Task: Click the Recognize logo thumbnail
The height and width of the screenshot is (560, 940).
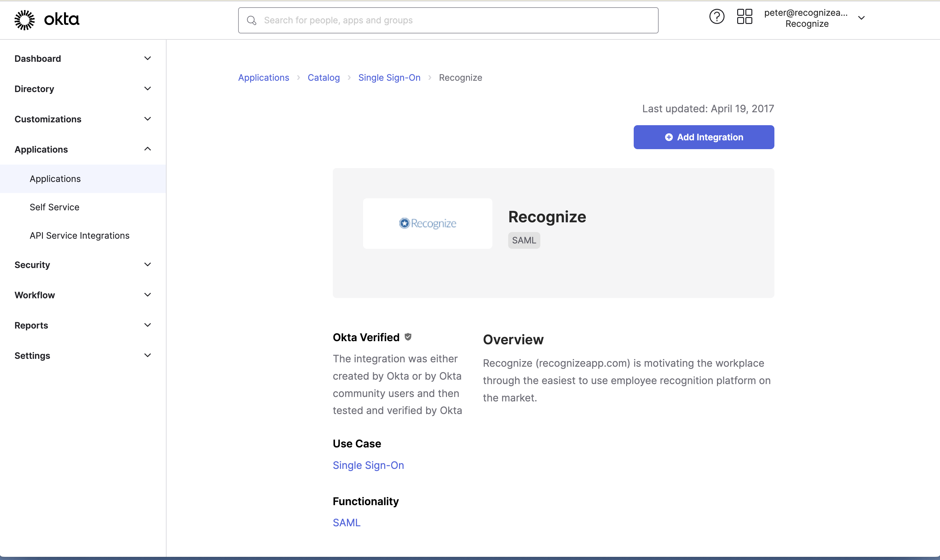Action: pyautogui.click(x=427, y=223)
